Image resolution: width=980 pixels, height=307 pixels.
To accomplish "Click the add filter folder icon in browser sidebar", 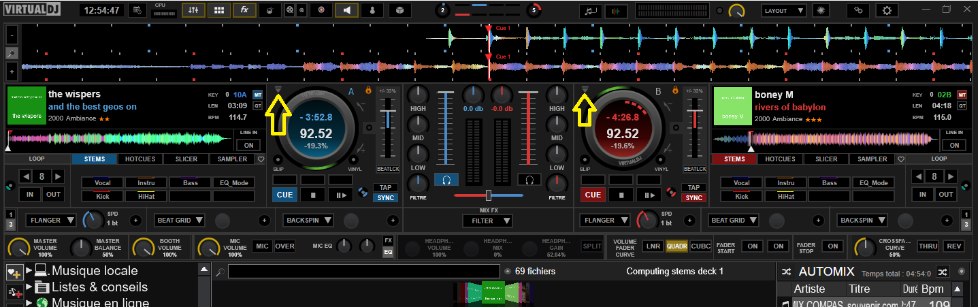I will coord(14,293).
